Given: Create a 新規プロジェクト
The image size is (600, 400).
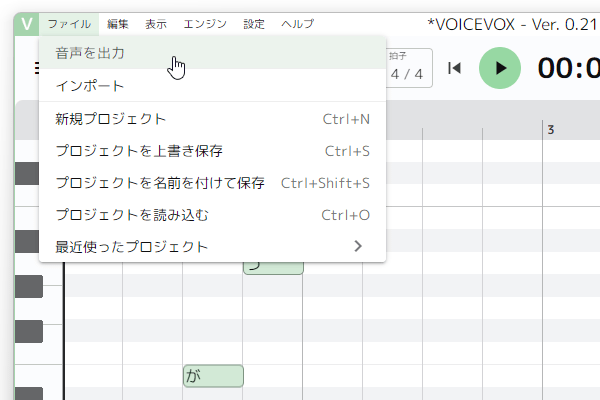Looking at the screenshot, I should click(212, 119).
